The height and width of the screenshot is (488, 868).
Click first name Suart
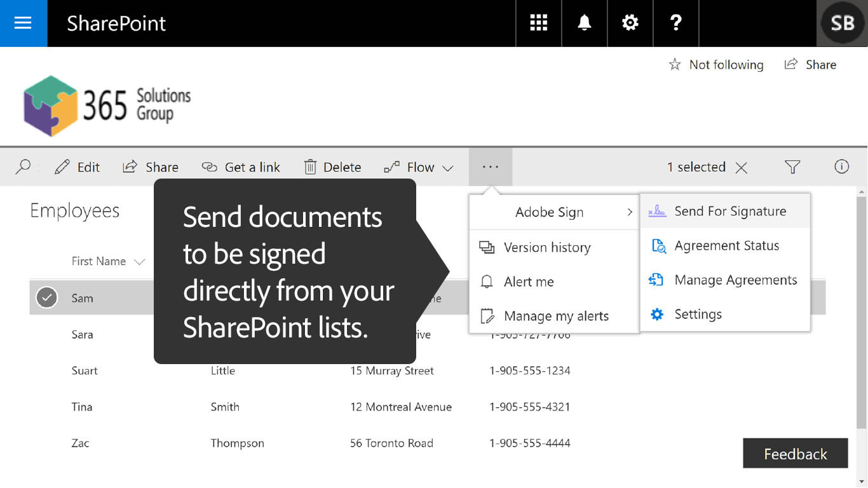tap(85, 370)
